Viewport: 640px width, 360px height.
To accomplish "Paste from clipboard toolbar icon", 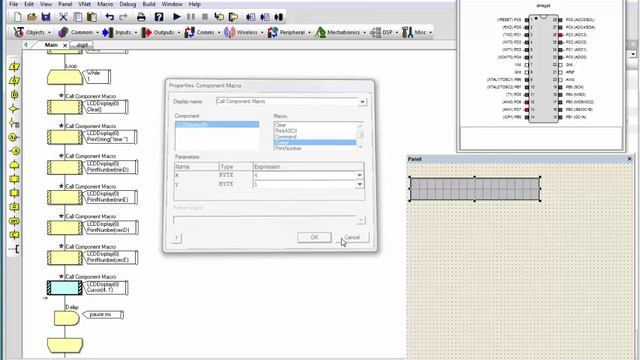I will (x=92, y=17).
